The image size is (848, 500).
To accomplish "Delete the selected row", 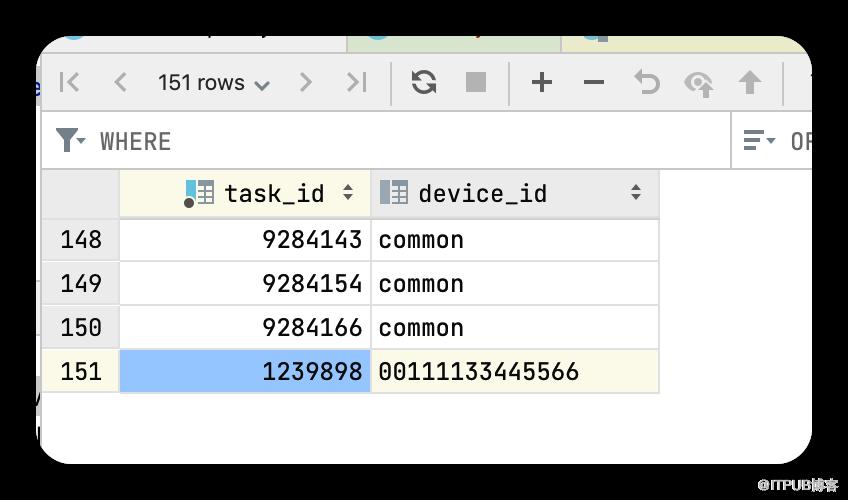I will click(x=594, y=83).
